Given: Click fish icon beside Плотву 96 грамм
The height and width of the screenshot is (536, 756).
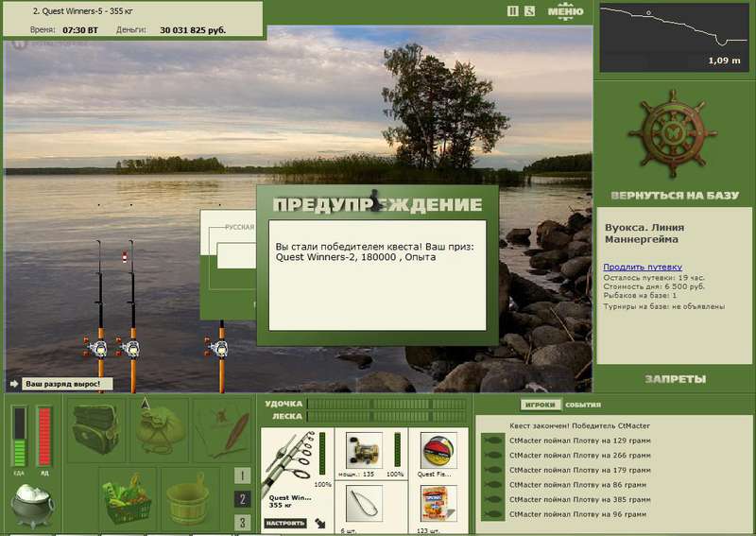Looking at the screenshot, I should pos(492,514).
